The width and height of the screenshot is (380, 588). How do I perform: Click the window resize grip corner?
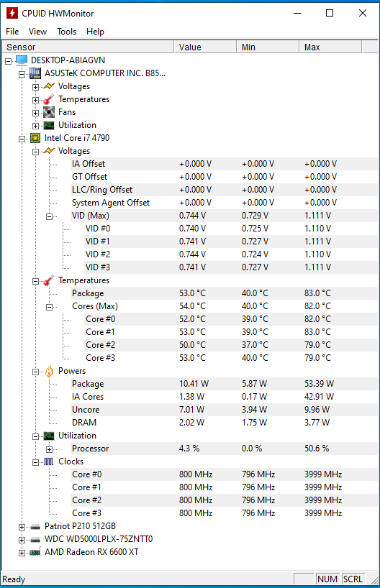click(374, 580)
